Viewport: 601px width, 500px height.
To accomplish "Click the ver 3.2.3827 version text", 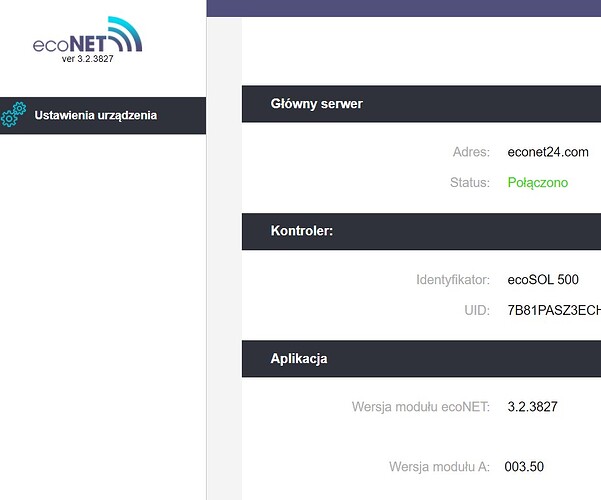I will click(87, 59).
